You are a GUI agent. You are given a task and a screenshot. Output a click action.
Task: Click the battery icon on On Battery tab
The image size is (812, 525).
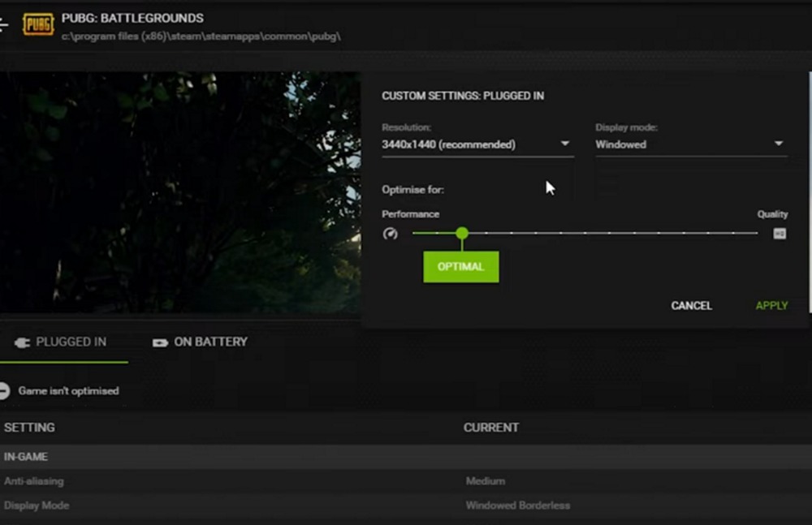(160, 342)
